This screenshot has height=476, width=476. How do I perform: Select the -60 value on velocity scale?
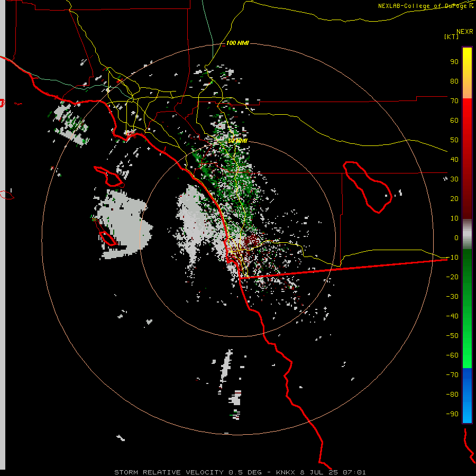(452, 355)
